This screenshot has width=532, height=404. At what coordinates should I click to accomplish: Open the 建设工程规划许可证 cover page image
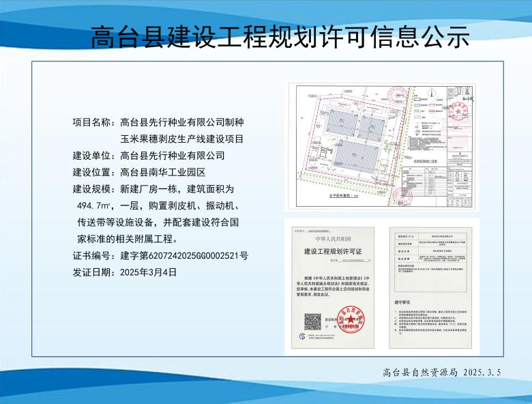point(333,287)
